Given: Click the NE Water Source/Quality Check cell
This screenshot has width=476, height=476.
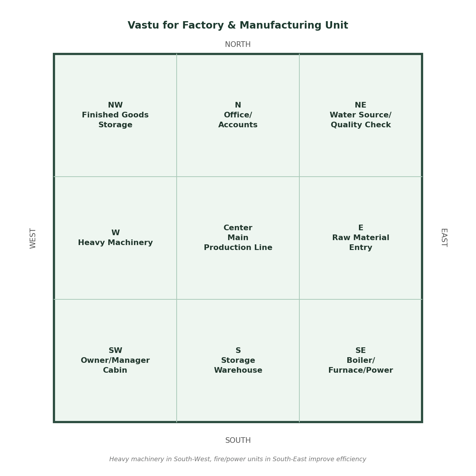Looking at the screenshot, I should click(361, 115).
